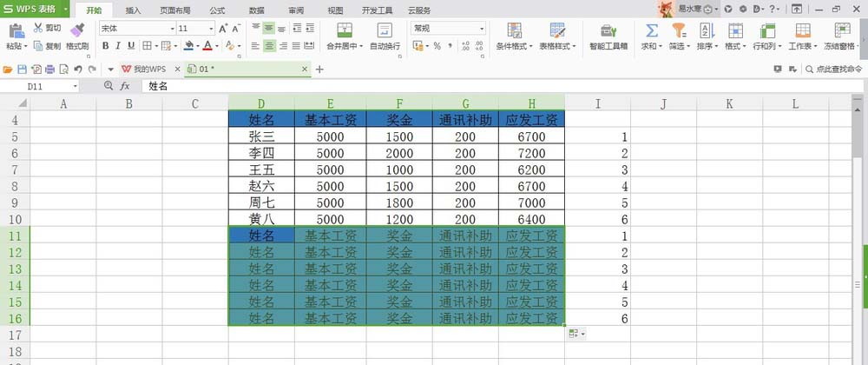868x365 pixels.
Task: Click the print preview icon
Action: [63, 70]
